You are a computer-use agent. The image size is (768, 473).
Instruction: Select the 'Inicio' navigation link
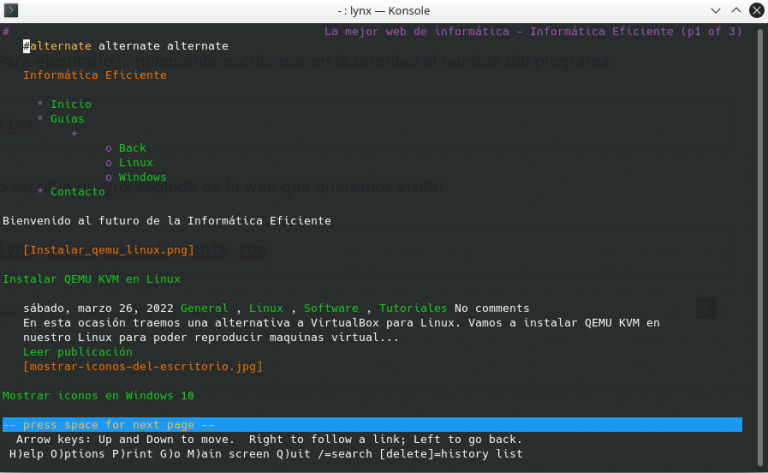(70, 104)
